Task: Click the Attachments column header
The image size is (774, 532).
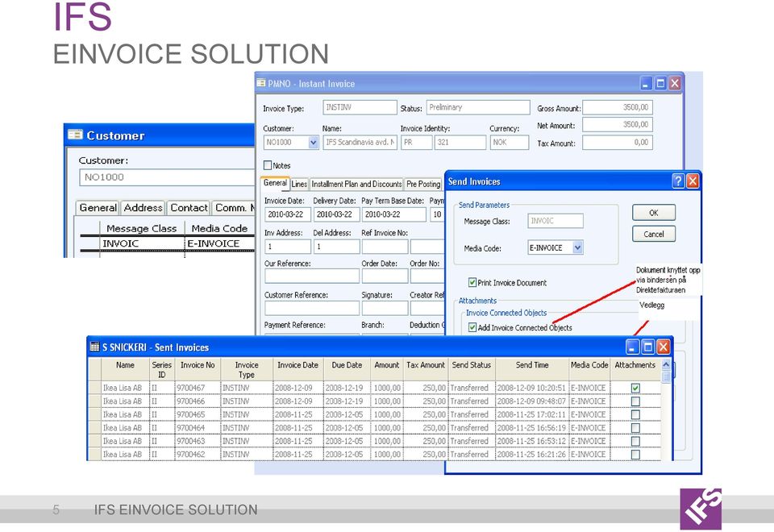Action: pyautogui.click(x=635, y=369)
